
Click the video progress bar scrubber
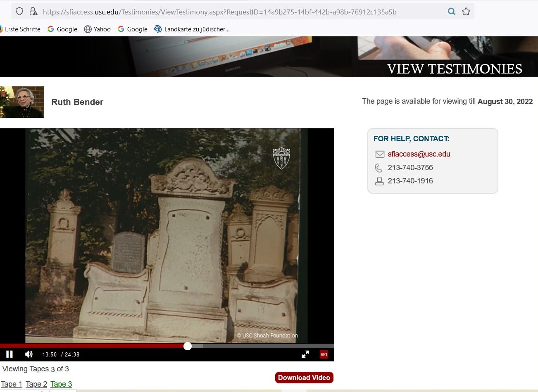pos(188,346)
